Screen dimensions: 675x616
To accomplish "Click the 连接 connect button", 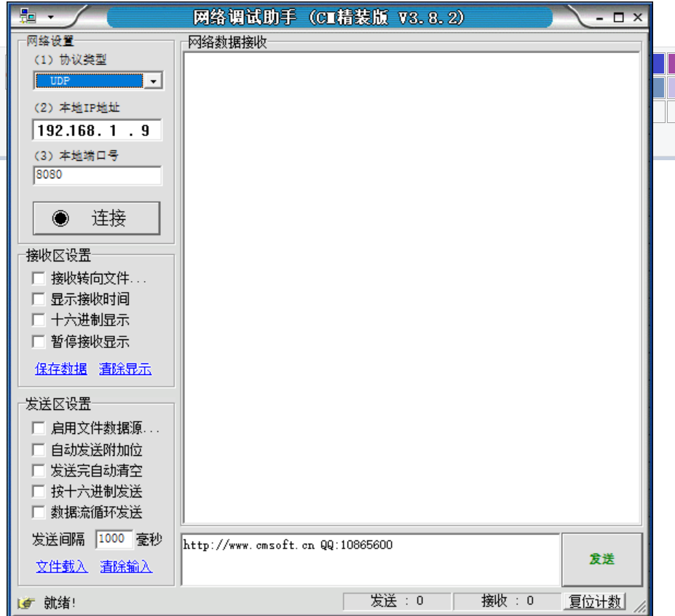I will (x=97, y=218).
